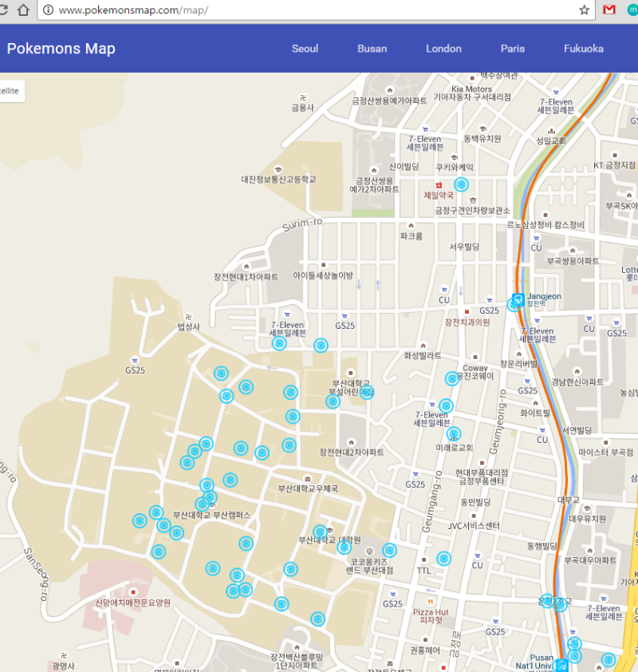This screenshot has width=638, height=672.
Task: Click the 장전현대2차아파트 label
Action: click(352, 453)
